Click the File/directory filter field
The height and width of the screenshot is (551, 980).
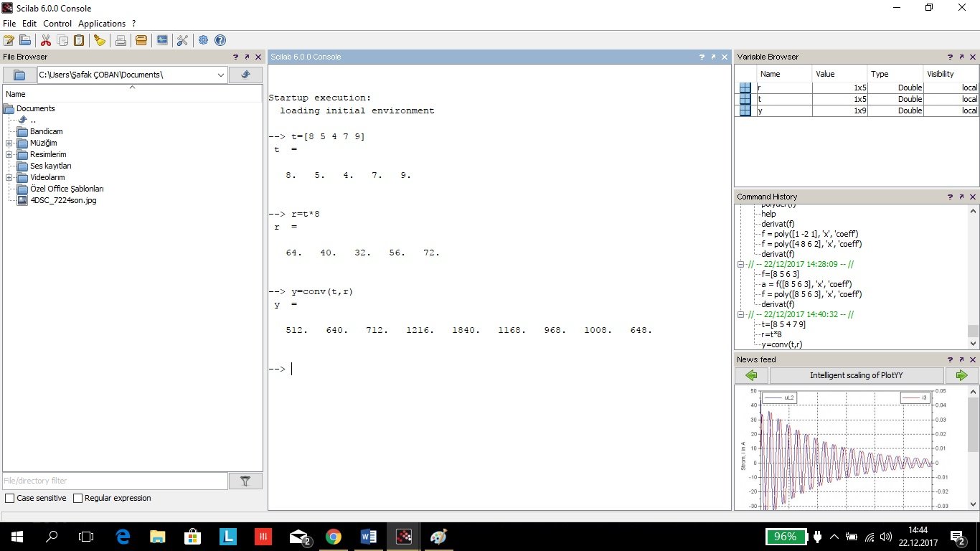(x=116, y=481)
